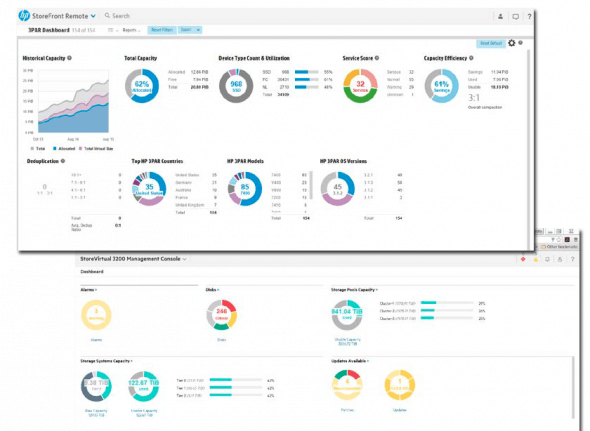The image size is (590, 431).
Task: Click the 122.67 TiB Used capacity donut
Action: 143,386
